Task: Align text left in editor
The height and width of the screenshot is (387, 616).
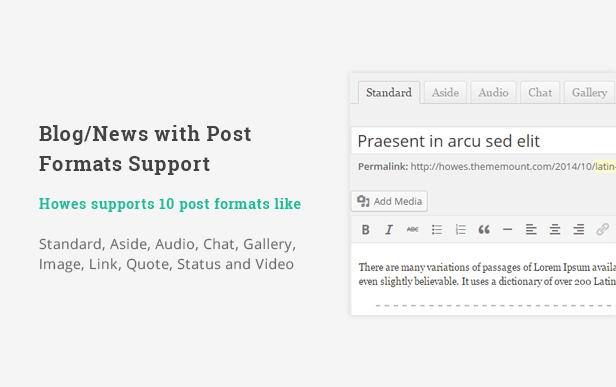Action: tap(531, 229)
